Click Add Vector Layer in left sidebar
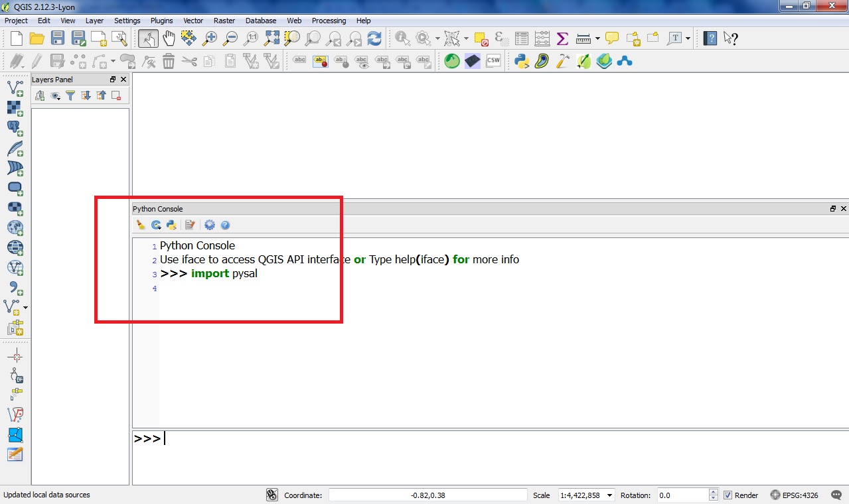Image resolution: width=849 pixels, height=504 pixels. [x=15, y=88]
